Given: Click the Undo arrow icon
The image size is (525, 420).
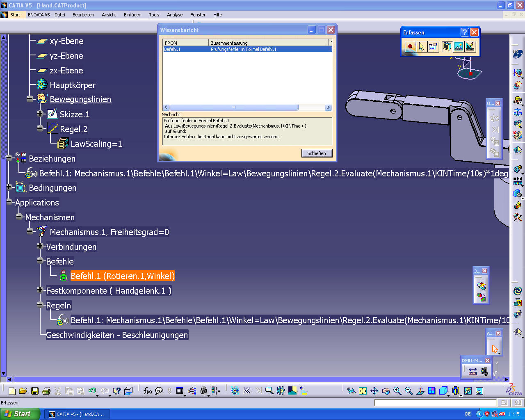Looking at the screenshot, I should tap(92, 391).
